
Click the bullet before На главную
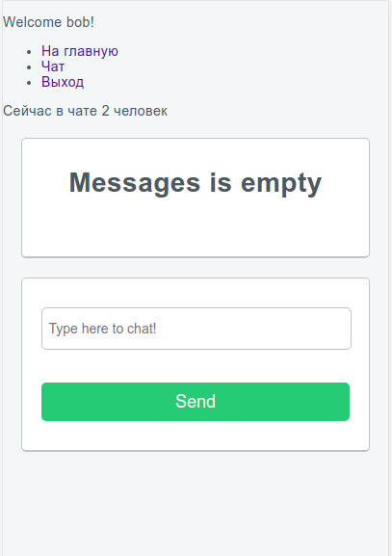point(29,52)
